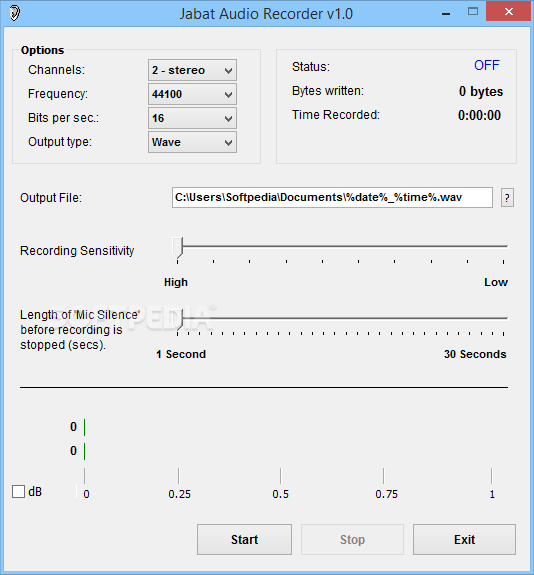Click the 0.75 mark on level scale
This screenshot has height=575, width=534.
coord(386,494)
